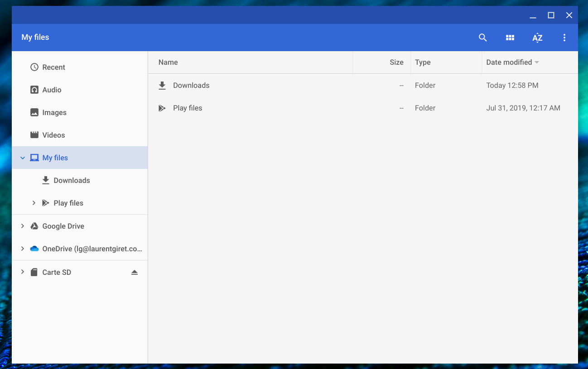Collapse the My files tree
This screenshot has width=588, height=369.
(23, 158)
